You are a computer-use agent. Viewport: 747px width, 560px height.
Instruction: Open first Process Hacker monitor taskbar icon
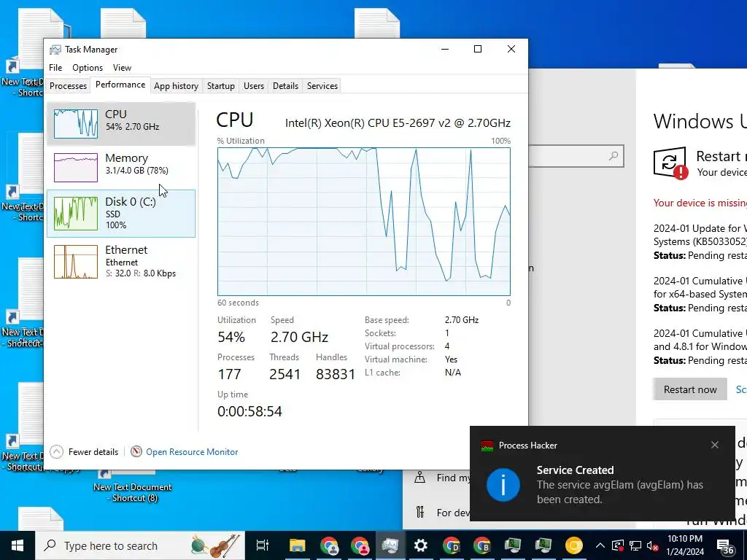[513, 545]
